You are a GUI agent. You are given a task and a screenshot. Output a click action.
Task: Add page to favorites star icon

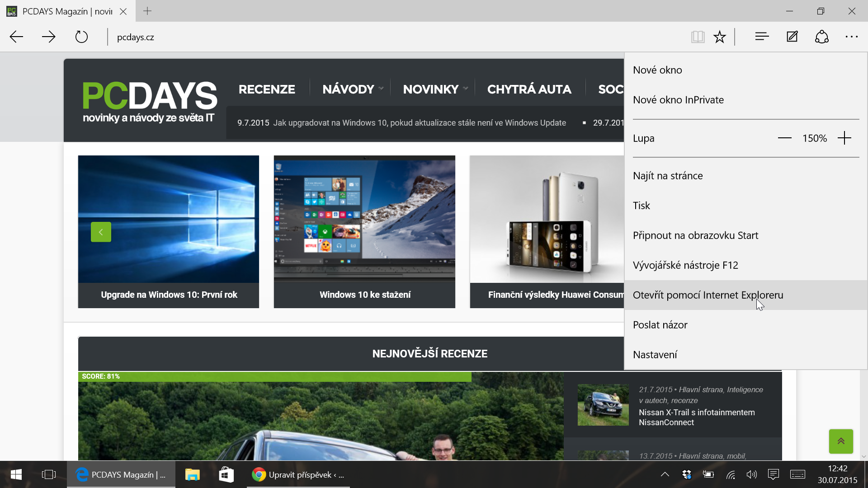[719, 37]
